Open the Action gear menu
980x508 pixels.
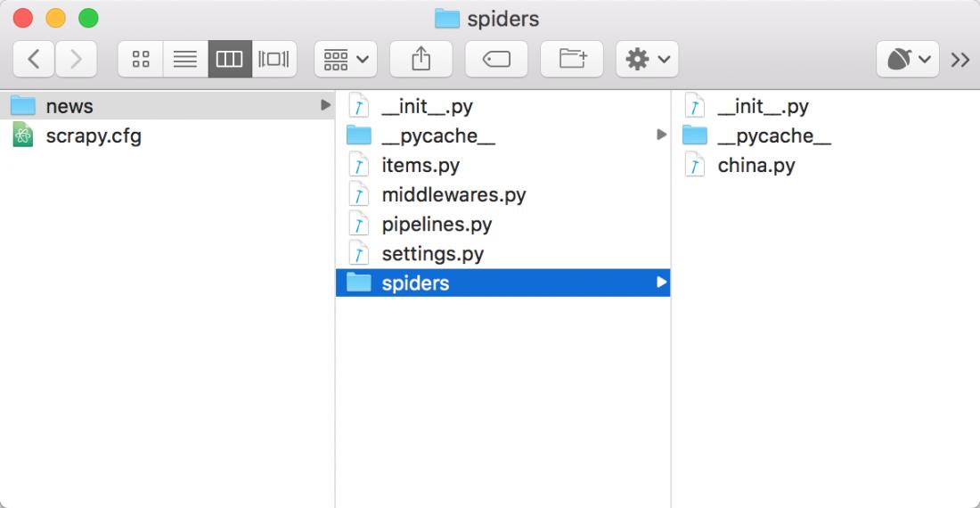click(647, 60)
